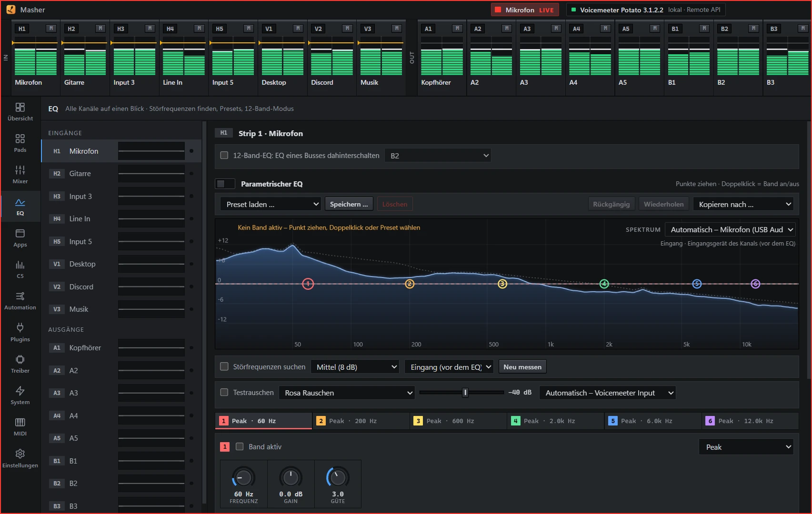Select the Gitarre input channel
Screen dimensions: 812x514
pos(121,174)
